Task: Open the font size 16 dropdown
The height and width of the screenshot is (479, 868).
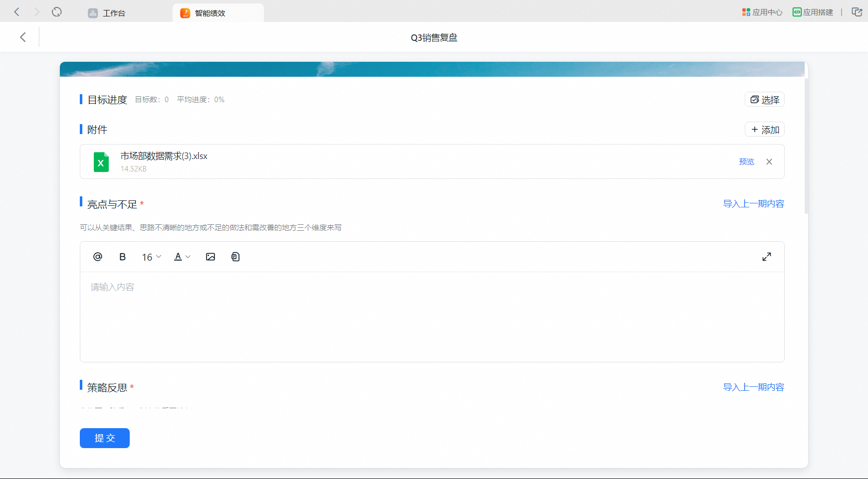Action: [x=151, y=257]
